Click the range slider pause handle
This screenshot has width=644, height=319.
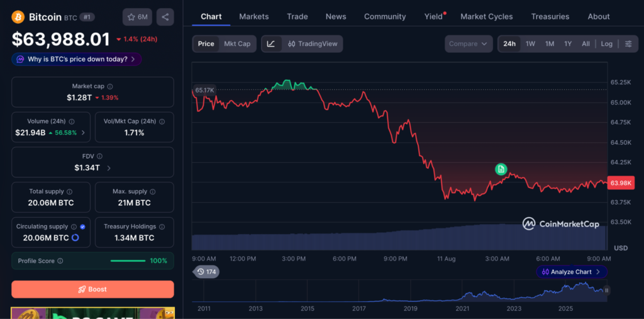click(607, 290)
